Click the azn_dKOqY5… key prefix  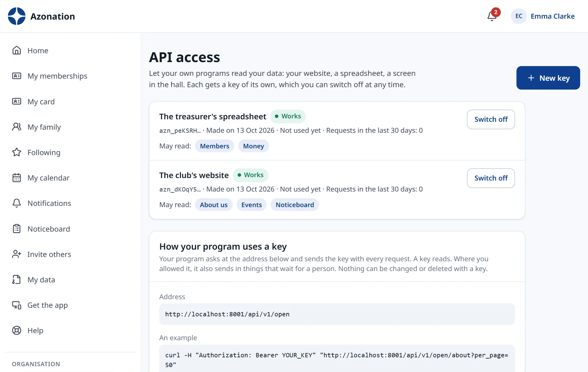click(x=180, y=189)
